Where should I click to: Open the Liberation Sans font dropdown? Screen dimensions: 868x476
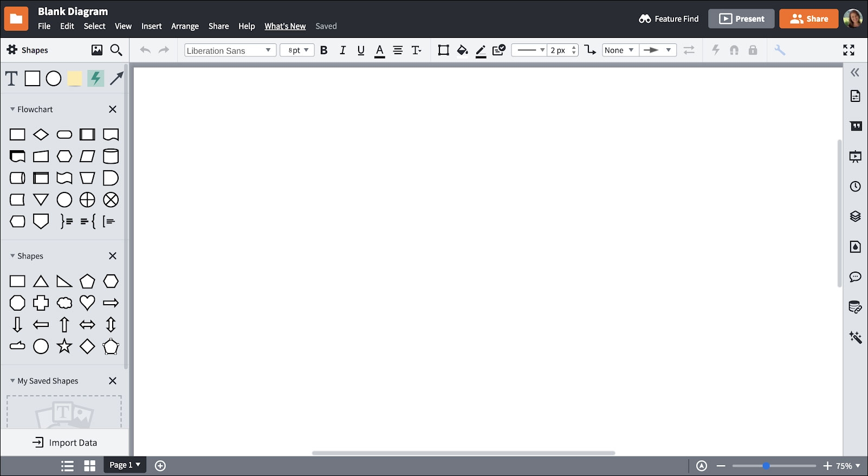tap(230, 50)
